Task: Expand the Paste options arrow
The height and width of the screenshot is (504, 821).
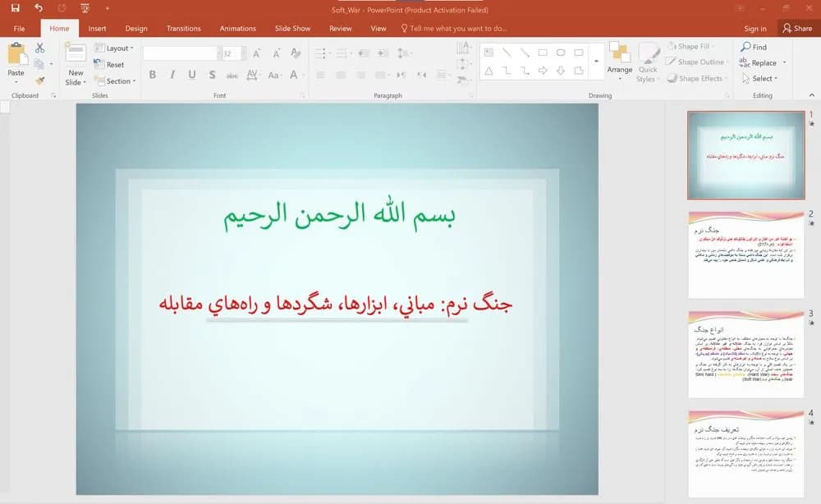Action: 16,82
